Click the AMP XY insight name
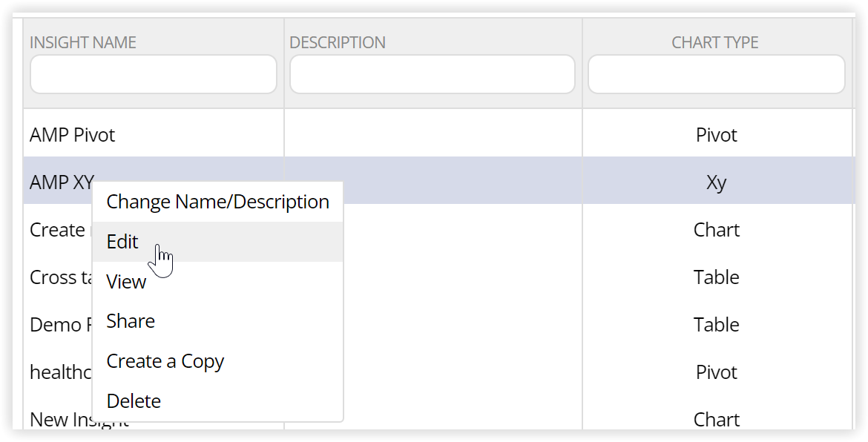Viewport: 868px width, 442px height. point(61,182)
